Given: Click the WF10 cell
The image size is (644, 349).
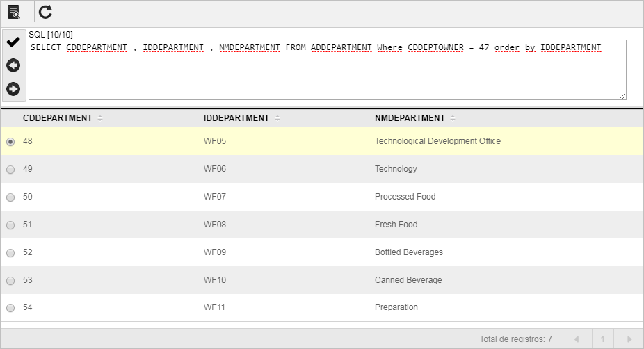Looking at the screenshot, I should point(285,280).
